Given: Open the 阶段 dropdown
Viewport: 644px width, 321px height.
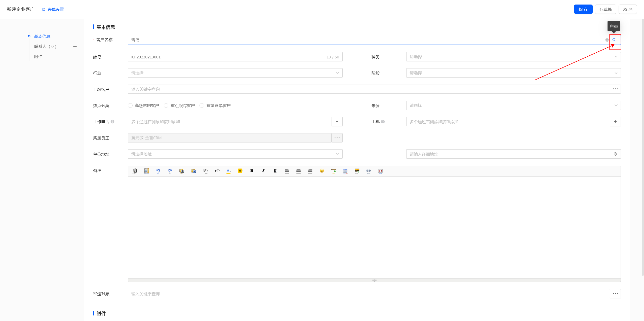Looking at the screenshot, I should pos(513,73).
